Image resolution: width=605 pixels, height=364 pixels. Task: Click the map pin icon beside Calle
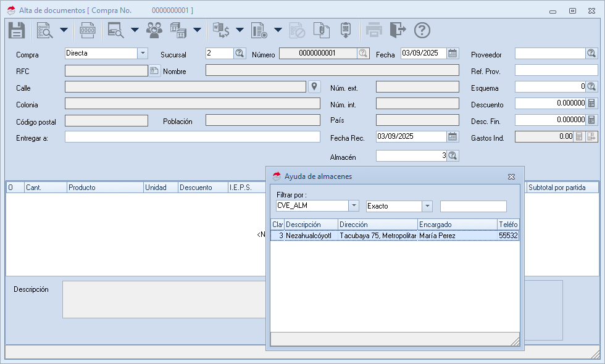click(x=314, y=87)
